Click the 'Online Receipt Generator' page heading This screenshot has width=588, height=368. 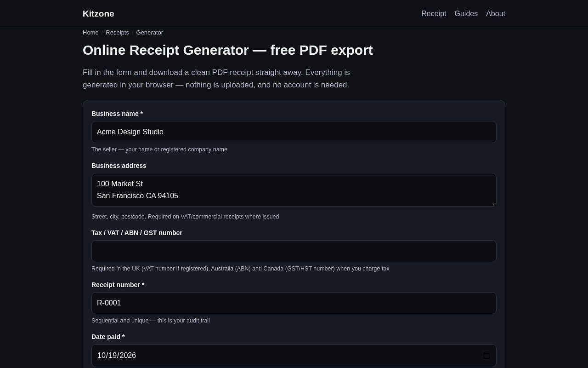[228, 50]
